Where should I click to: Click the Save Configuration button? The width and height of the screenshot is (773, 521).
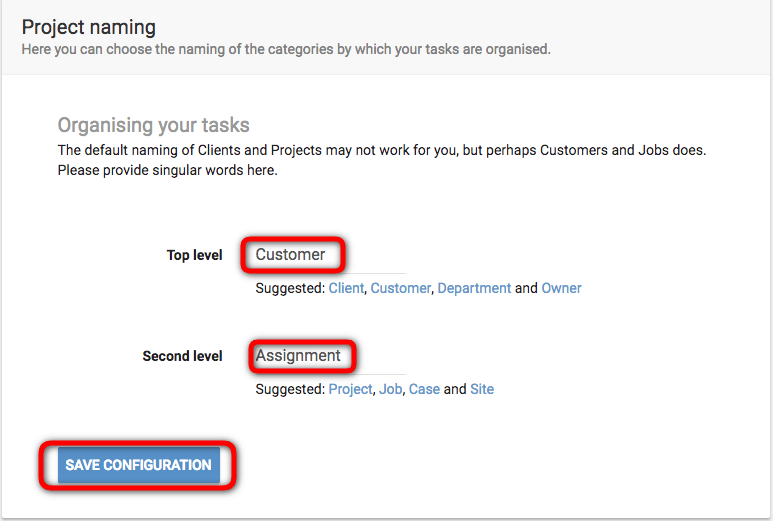(139, 465)
